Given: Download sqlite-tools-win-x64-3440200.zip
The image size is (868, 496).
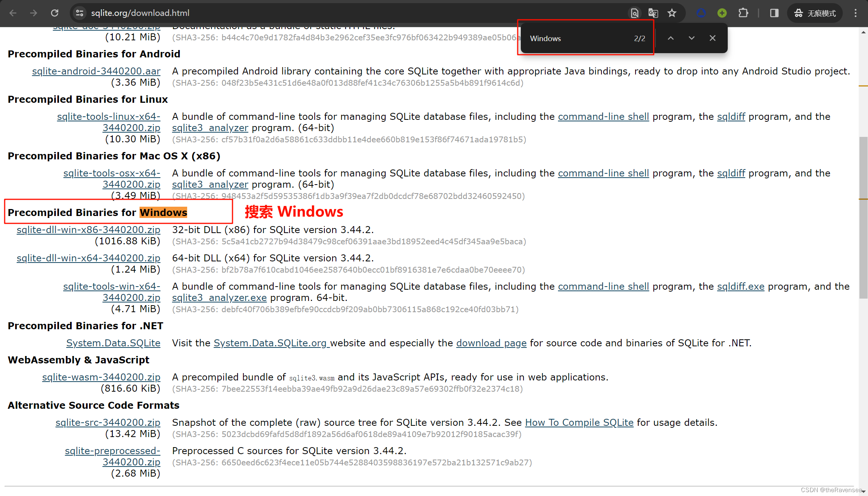Looking at the screenshot, I should [112, 292].
